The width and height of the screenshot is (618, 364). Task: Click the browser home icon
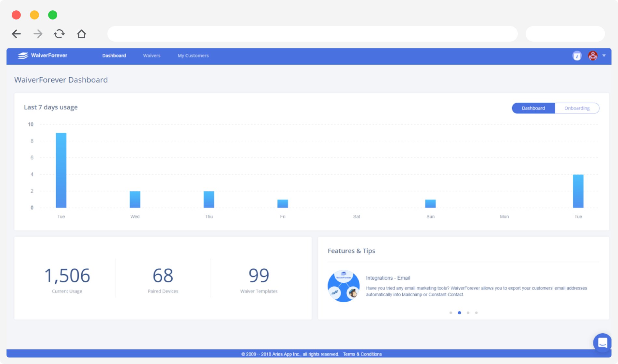(x=82, y=34)
